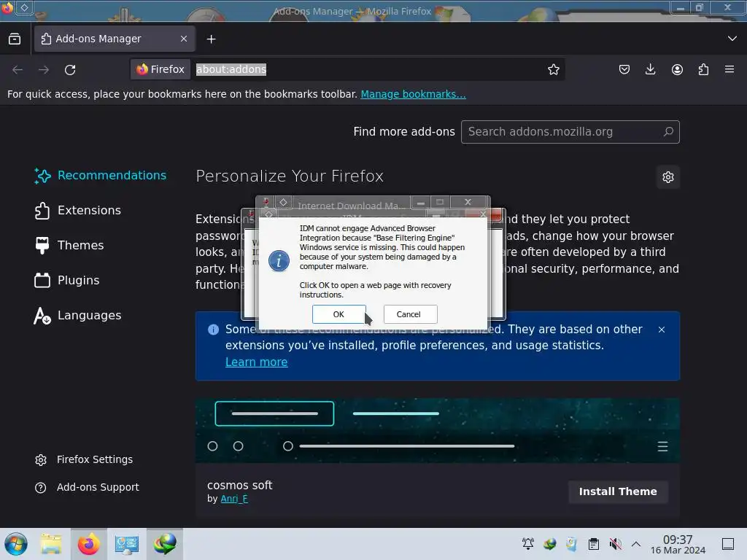Open the clipboard tray icon

(594, 544)
